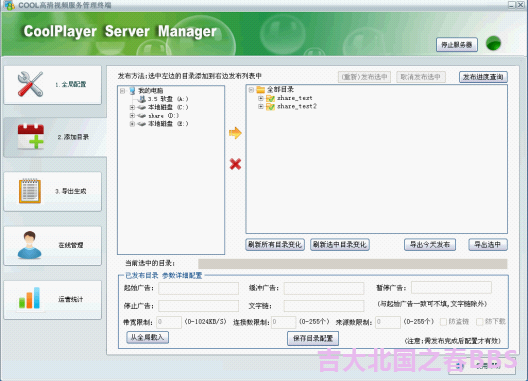Select 我的电脑 in the left tree

151,91
